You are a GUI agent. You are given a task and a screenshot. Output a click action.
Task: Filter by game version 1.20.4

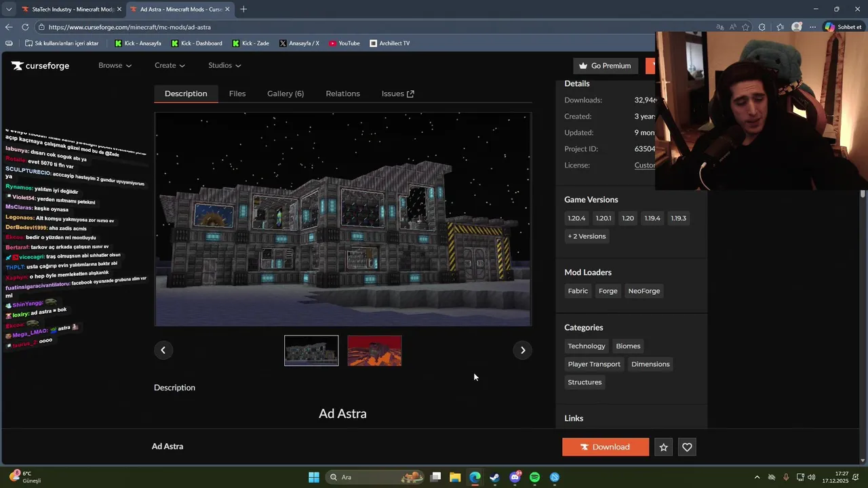(576, 218)
